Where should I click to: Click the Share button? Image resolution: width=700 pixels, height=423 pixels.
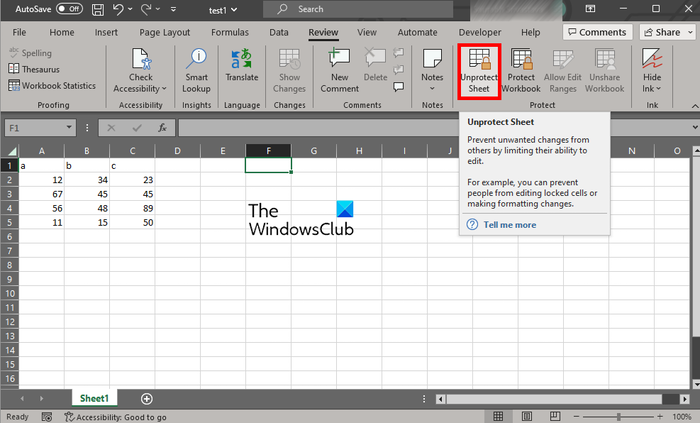tap(665, 32)
